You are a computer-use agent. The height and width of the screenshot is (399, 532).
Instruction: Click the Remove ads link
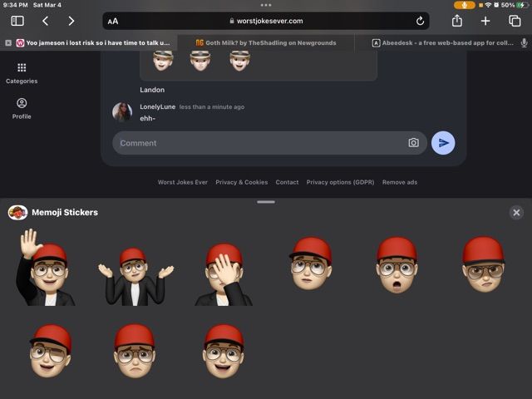(x=399, y=182)
